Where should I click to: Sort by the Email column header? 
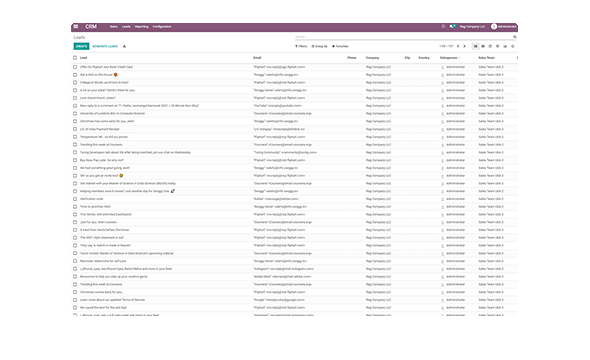[x=257, y=58]
